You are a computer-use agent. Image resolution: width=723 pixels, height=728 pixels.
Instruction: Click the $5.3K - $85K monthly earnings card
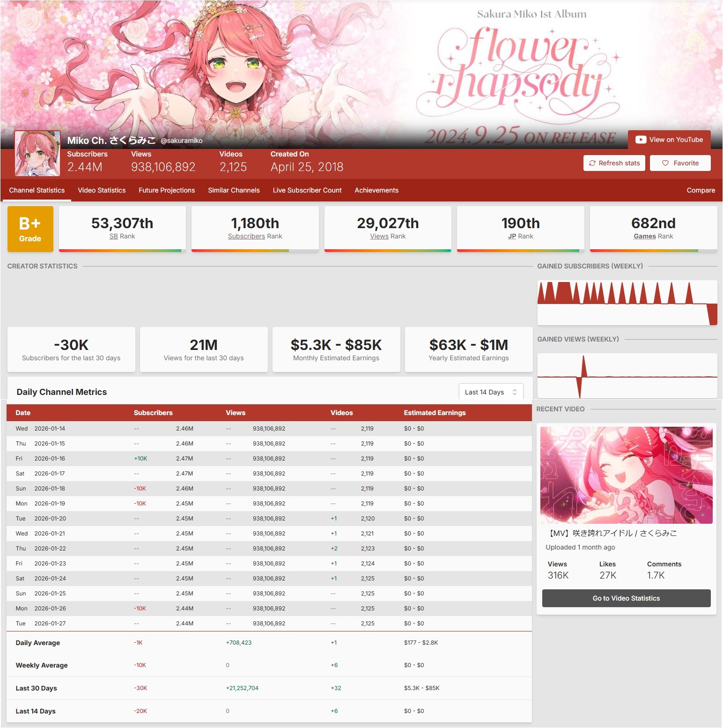[336, 349]
